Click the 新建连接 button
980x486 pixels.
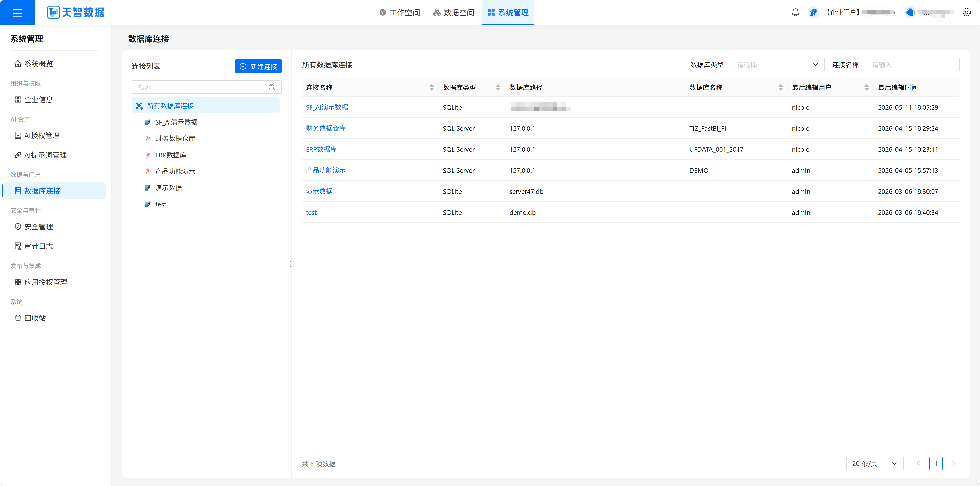click(258, 66)
